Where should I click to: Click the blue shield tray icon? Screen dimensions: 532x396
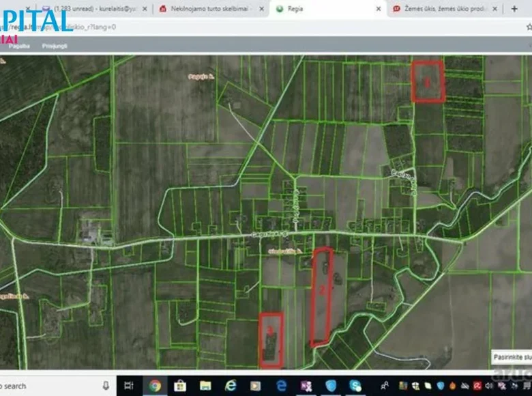tap(441, 386)
